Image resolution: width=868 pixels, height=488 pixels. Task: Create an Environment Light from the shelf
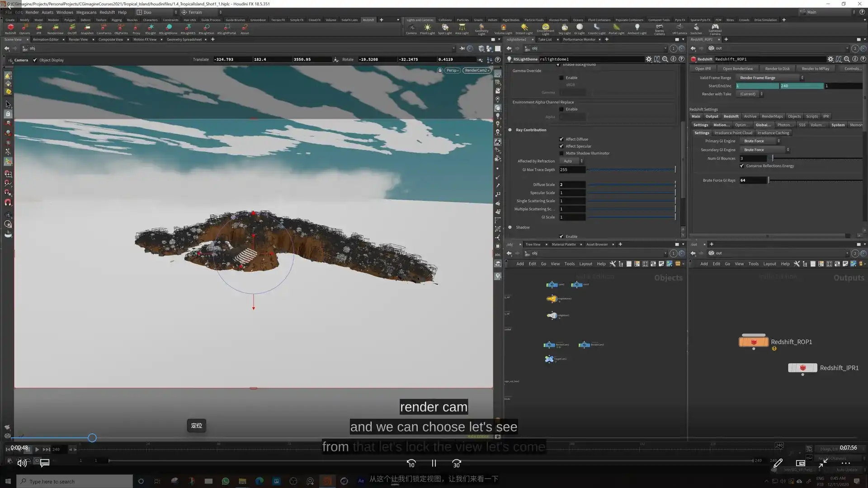pos(545,29)
